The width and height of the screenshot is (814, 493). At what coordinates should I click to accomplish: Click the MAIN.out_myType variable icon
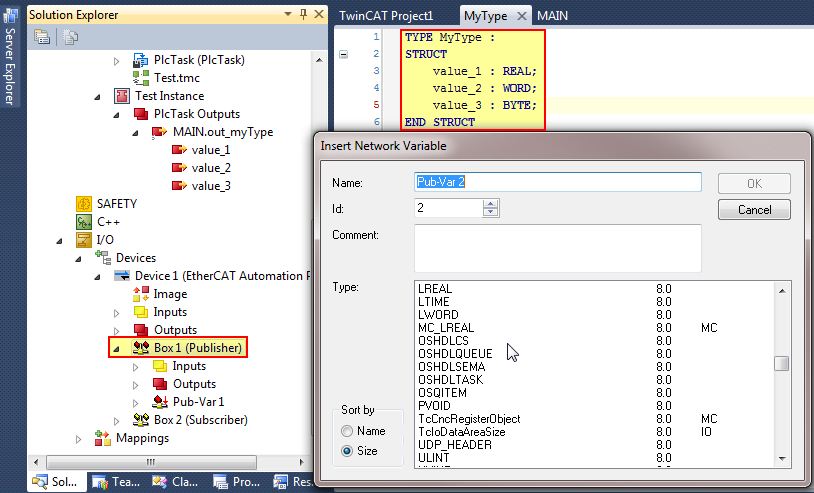(159, 132)
